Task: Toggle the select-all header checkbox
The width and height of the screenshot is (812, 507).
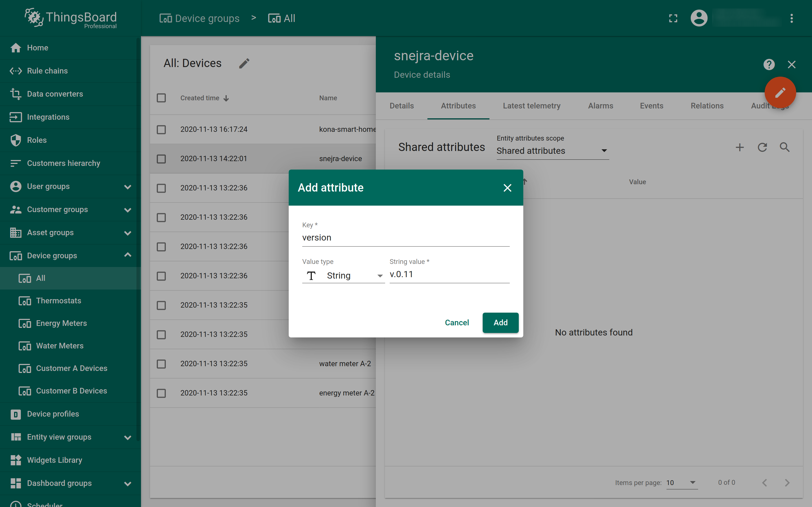Action: coord(161,98)
